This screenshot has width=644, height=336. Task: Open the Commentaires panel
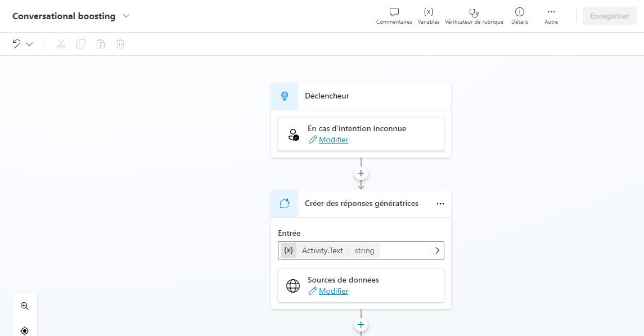tap(394, 16)
